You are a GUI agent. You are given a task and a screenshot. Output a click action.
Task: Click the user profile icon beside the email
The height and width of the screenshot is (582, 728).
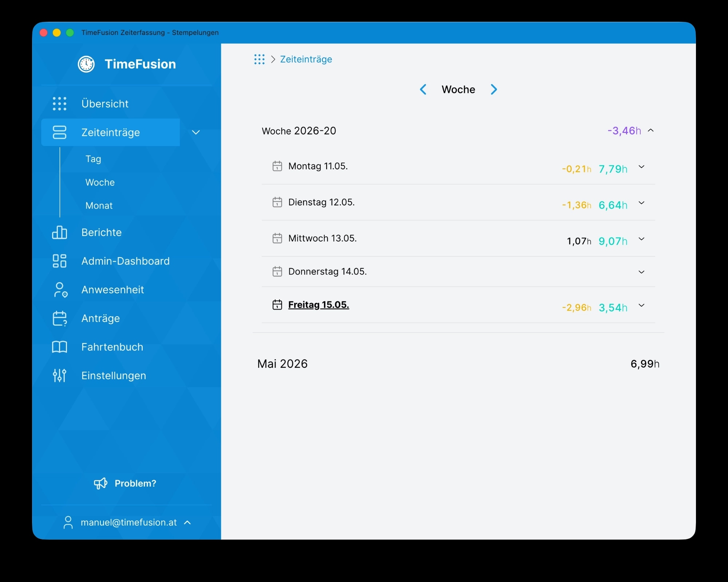[68, 523]
